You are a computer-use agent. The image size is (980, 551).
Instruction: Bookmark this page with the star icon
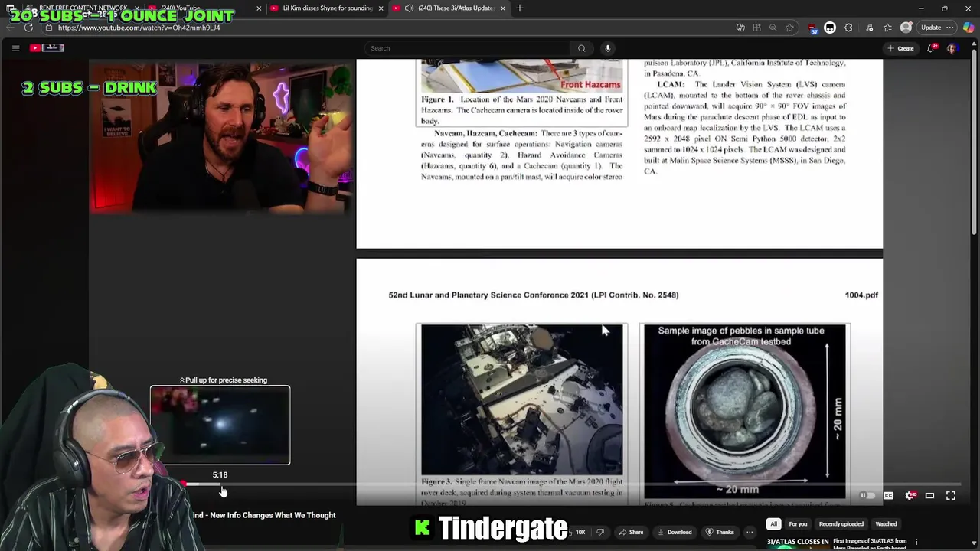789,28
